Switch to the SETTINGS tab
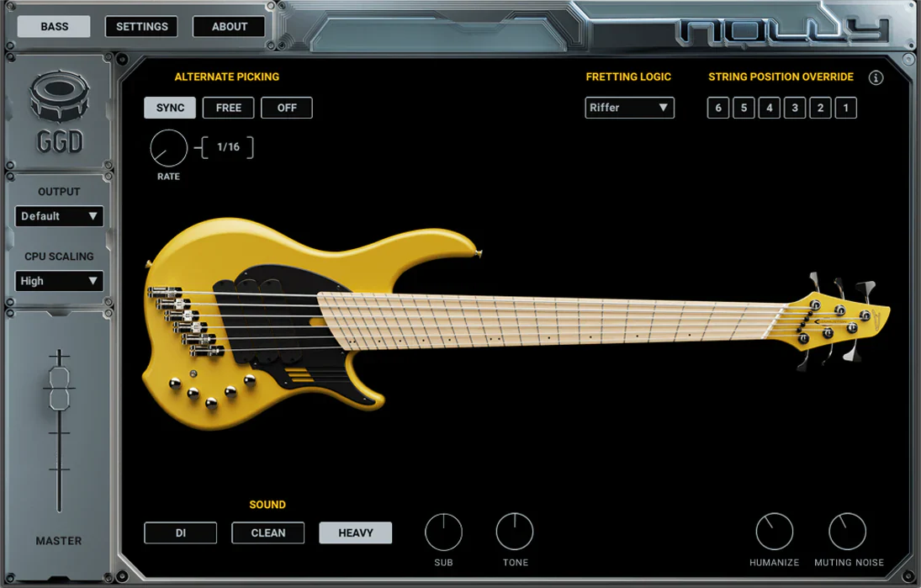Image resolution: width=921 pixels, height=588 pixels. (x=140, y=26)
